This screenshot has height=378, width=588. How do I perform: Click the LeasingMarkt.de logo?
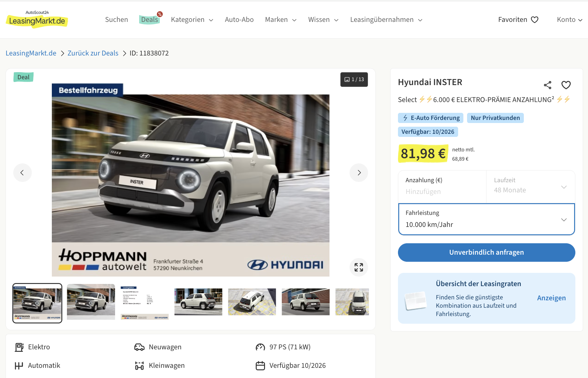tap(37, 19)
